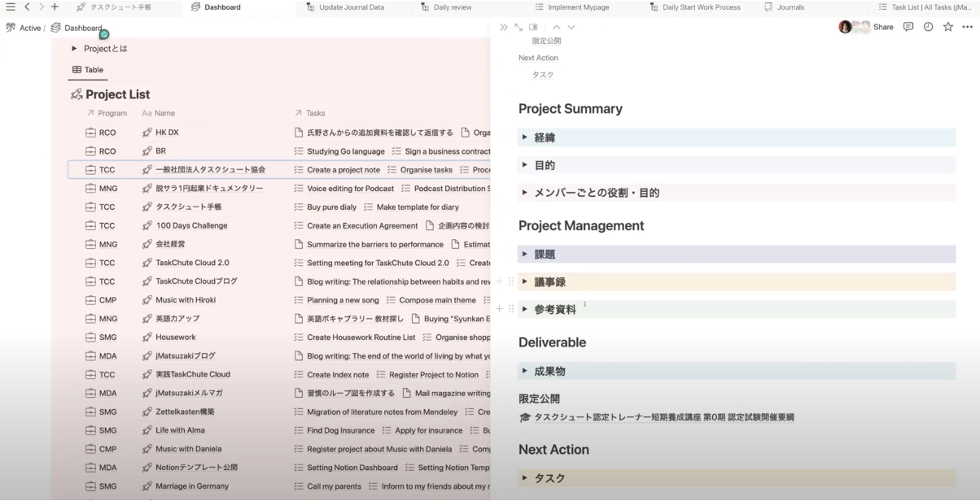Expand メンバーごとの役割・目的 toggle
Image resolution: width=980 pixels, height=501 pixels.
tap(525, 193)
